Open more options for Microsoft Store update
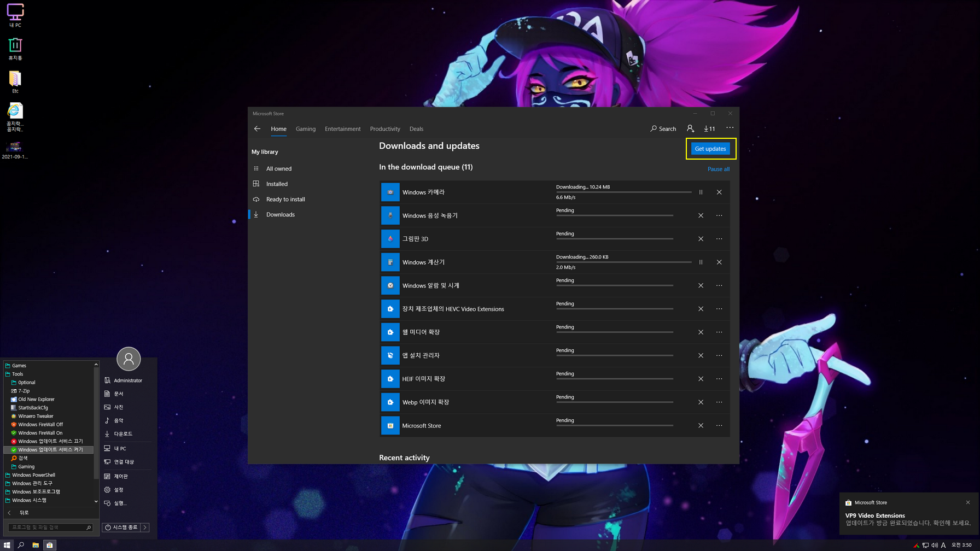This screenshot has height=551, width=980. (x=719, y=426)
